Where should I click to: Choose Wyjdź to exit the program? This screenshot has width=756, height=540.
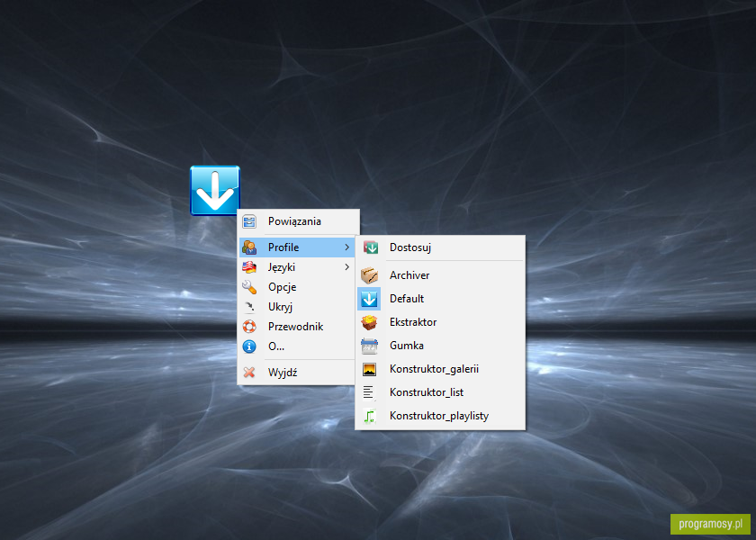298,373
